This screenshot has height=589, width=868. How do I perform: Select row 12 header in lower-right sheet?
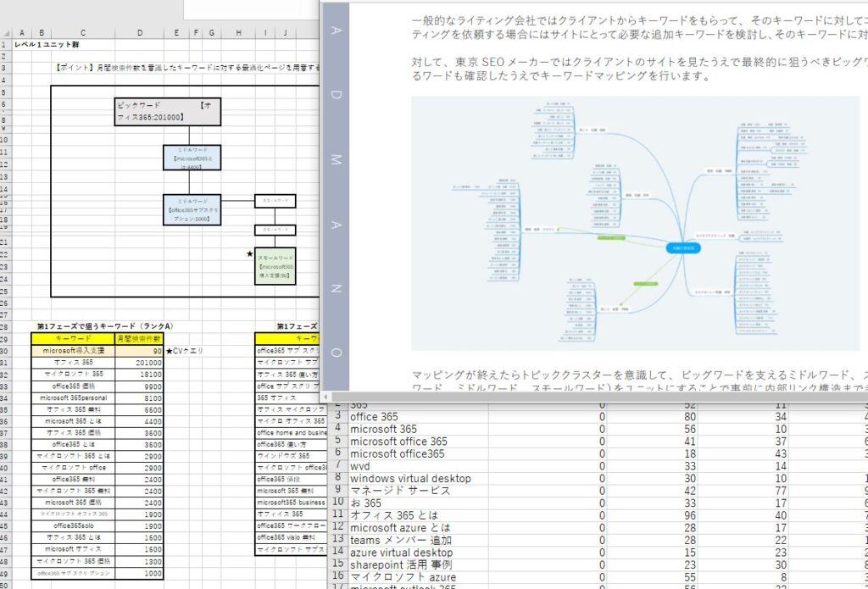[x=339, y=527]
